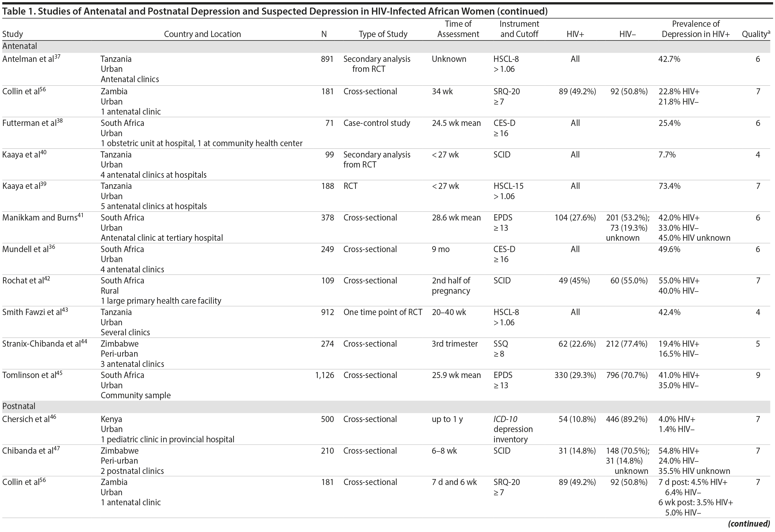Click Stranix-Chibanda et al citation 44
The height and width of the screenshot is (532, 775).
[x=84, y=341]
